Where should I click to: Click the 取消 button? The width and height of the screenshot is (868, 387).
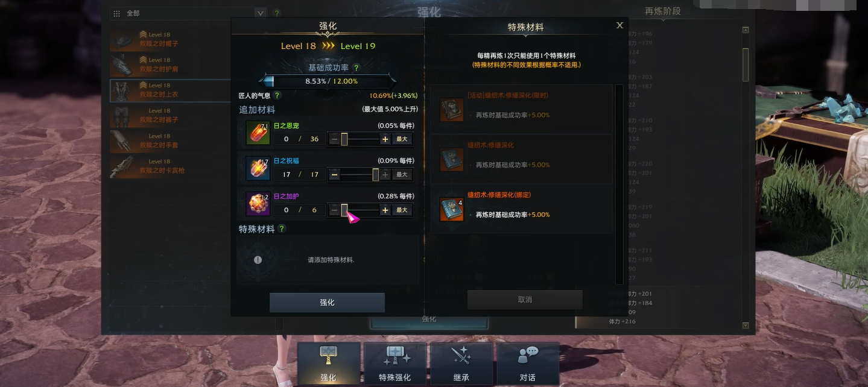[525, 300]
